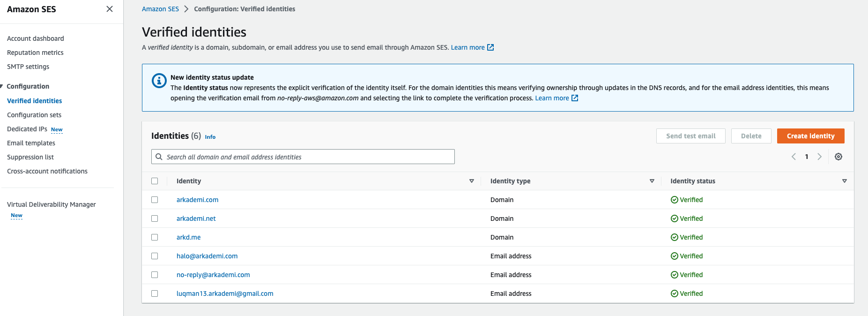Sort by the Identity column arrow
Image resolution: width=868 pixels, height=316 pixels.
click(x=471, y=181)
